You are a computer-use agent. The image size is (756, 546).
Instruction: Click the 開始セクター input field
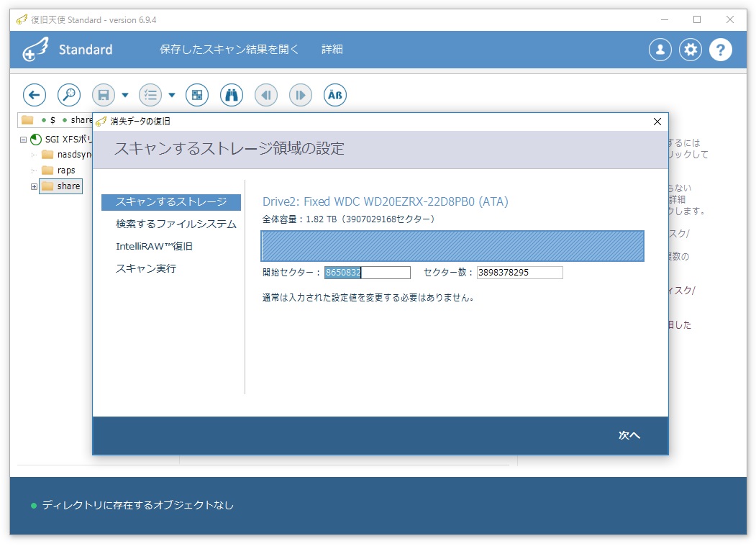pos(368,273)
